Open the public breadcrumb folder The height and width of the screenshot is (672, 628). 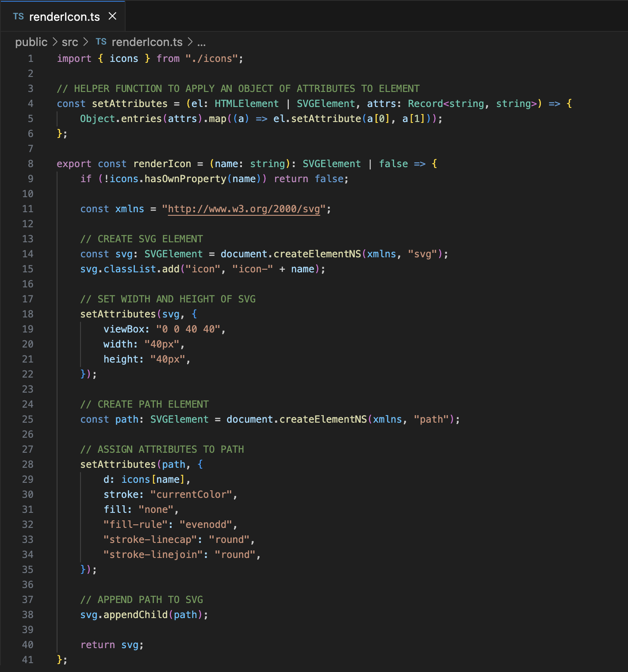[31, 42]
